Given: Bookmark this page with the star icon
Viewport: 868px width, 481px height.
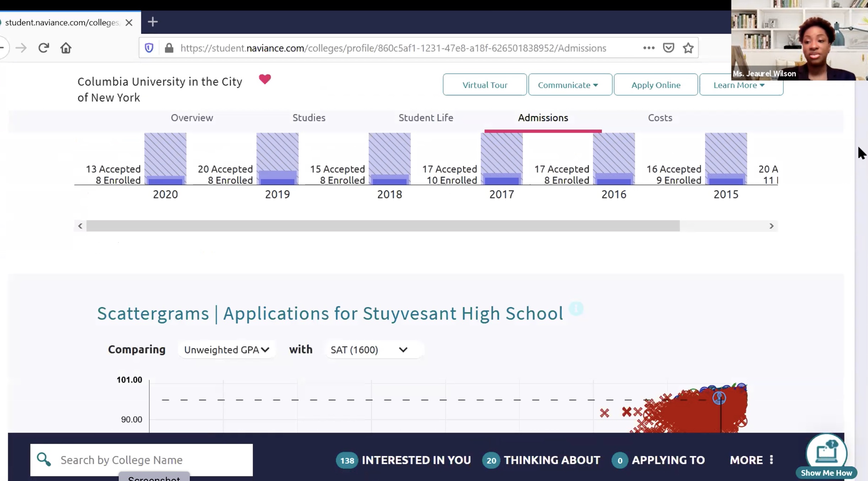Looking at the screenshot, I should coord(688,48).
